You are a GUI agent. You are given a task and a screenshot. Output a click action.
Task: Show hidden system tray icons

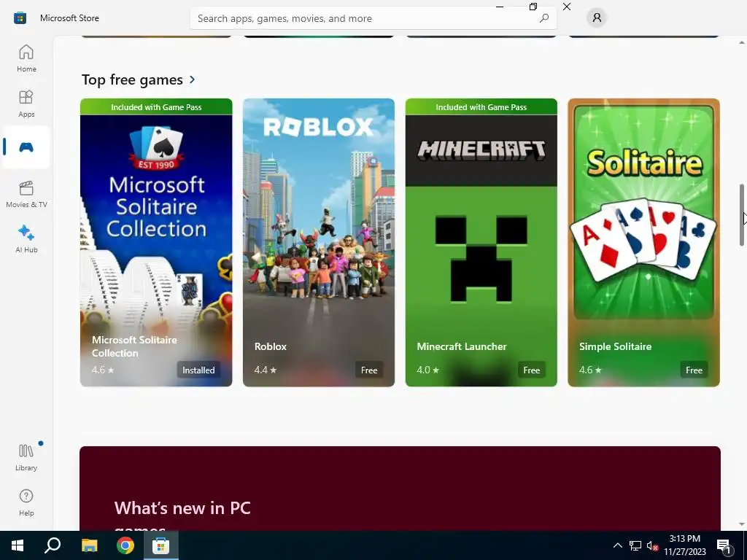pos(617,545)
